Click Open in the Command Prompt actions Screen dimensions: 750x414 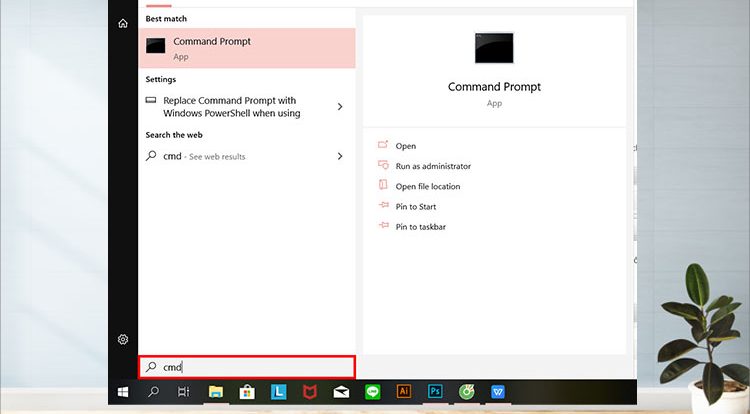[406, 146]
